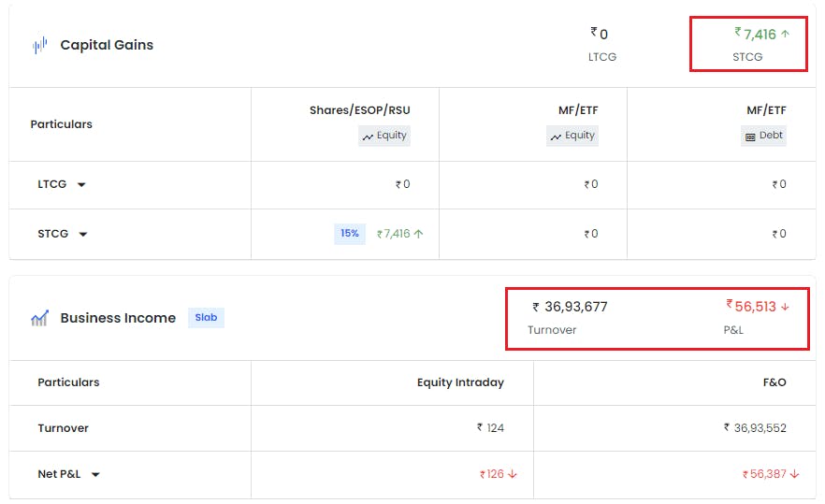Click the ₹36,93,677 Turnover summary value
825x504 pixels.
pyautogui.click(x=570, y=307)
